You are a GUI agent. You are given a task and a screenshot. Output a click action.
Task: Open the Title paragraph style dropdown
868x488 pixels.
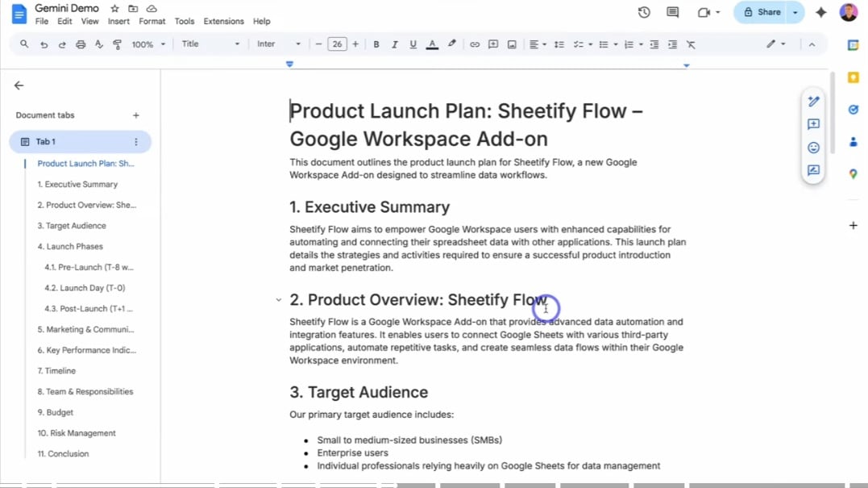click(210, 44)
